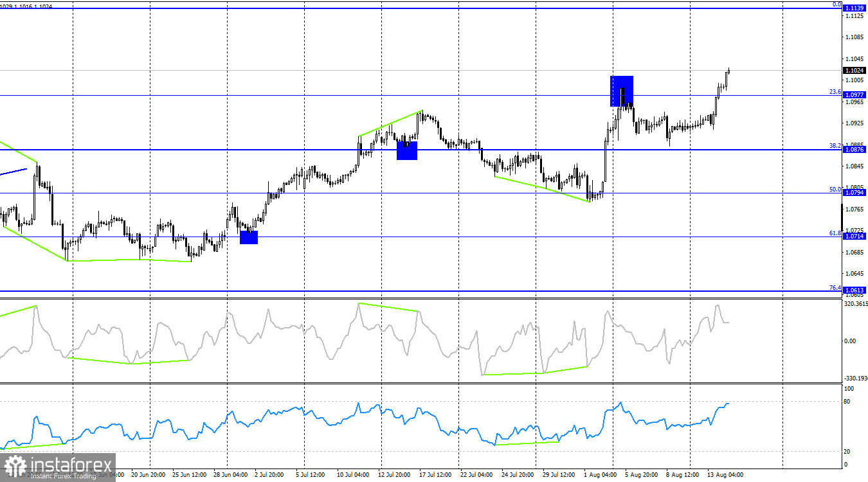This screenshot has height=482, width=868.
Task: Click the 38.2 Fibonacci percentage label
Action: click(835, 146)
